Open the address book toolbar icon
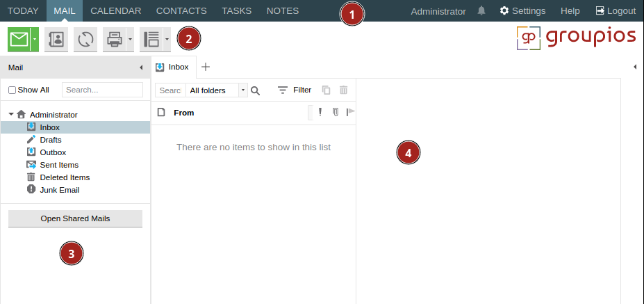 (x=56, y=40)
